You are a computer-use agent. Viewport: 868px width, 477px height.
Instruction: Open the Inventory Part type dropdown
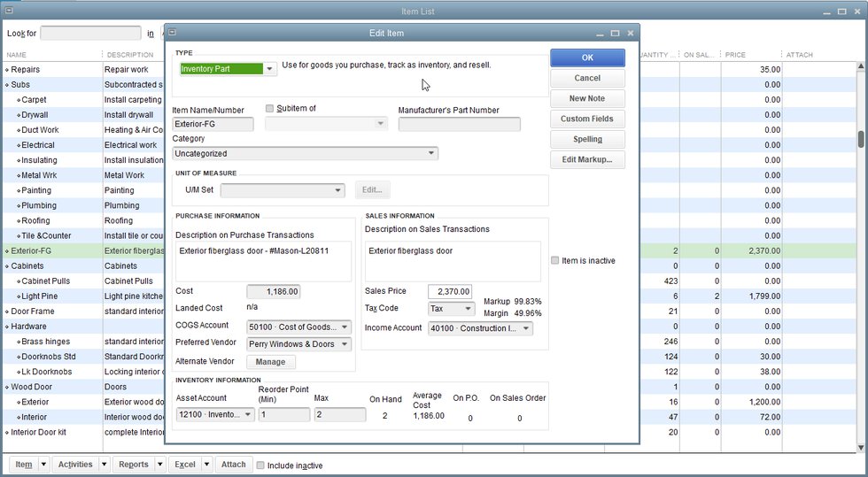[x=270, y=69]
